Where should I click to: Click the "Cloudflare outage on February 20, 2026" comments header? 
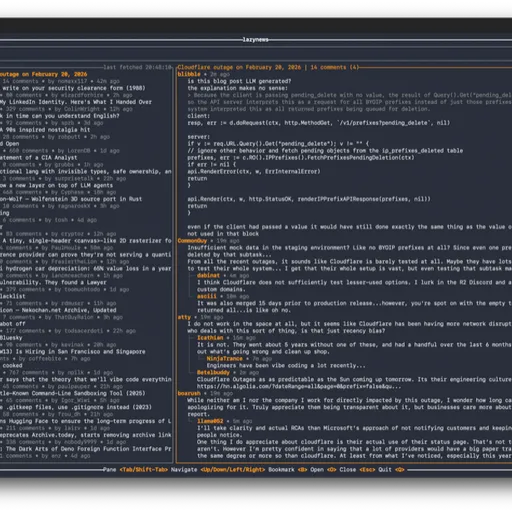[x=268, y=67]
